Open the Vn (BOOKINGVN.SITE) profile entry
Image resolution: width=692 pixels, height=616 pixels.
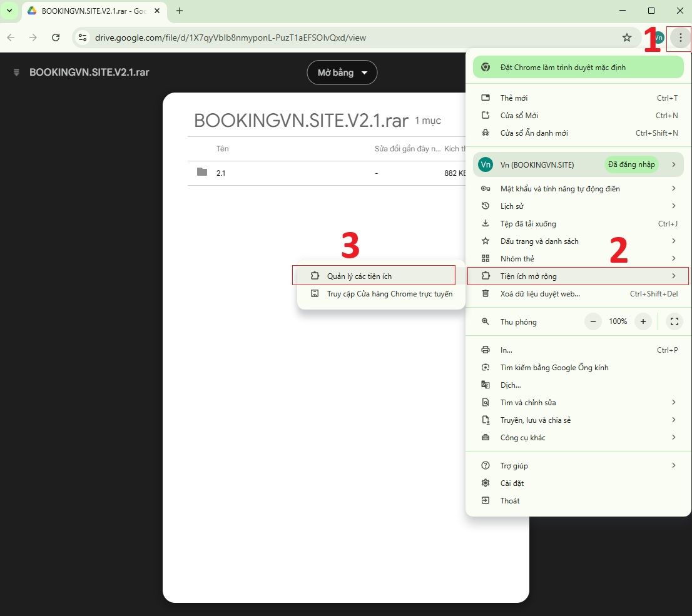pos(578,164)
